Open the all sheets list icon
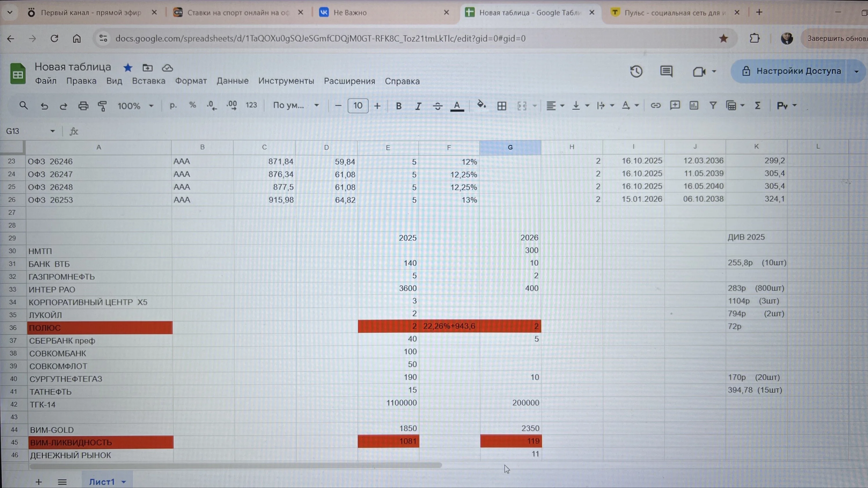The image size is (868, 488). point(62,482)
